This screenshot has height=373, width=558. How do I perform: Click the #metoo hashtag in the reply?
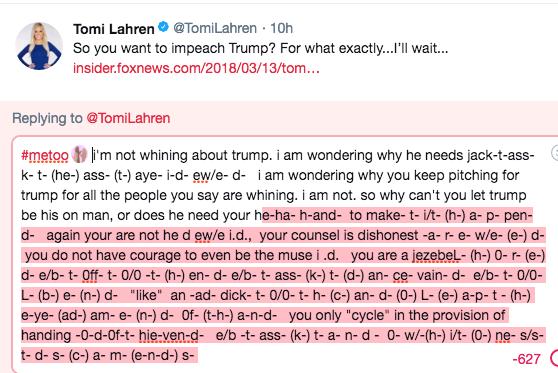tap(44, 156)
